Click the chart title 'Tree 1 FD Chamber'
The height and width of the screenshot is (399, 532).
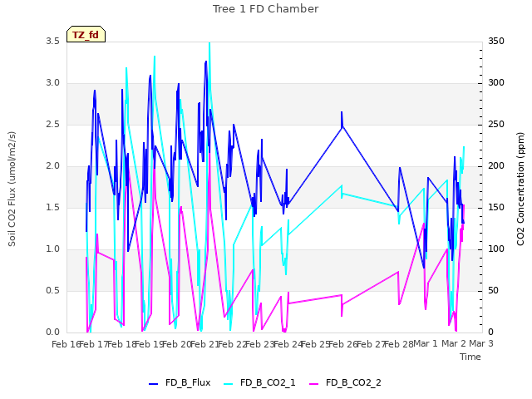(266, 9)
